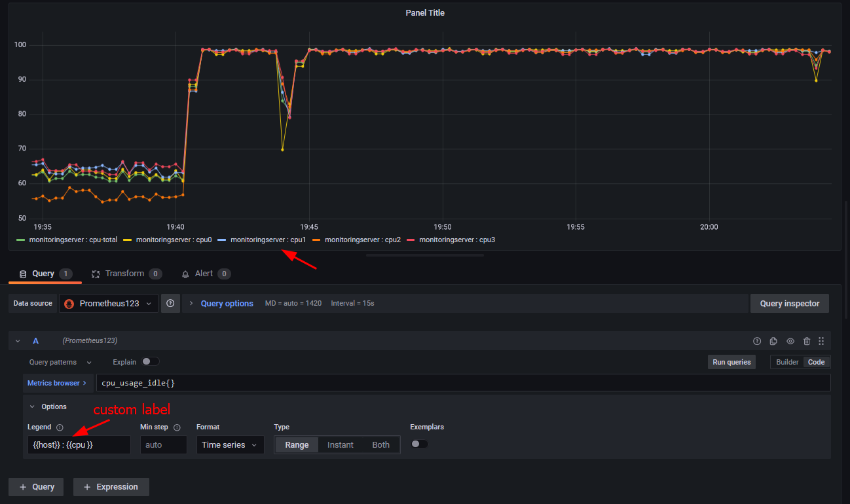Enable the Explain switch

[x=151, y=361]
